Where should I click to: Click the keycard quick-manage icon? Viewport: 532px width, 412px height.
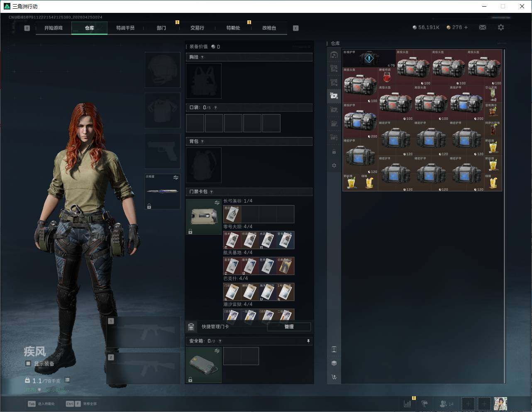[191, 327]
